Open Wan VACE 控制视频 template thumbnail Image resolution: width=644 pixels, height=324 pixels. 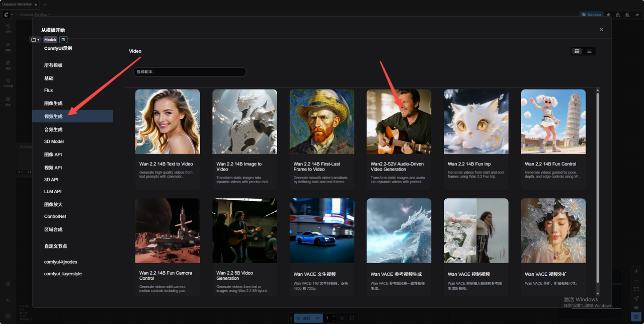pos(476,230)
